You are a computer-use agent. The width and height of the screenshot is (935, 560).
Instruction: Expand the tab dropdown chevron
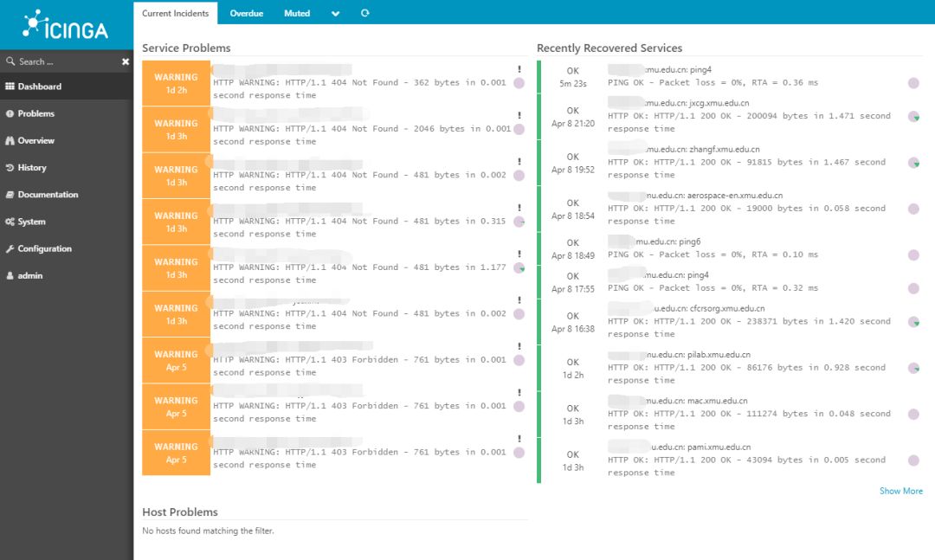click(335, 14)
